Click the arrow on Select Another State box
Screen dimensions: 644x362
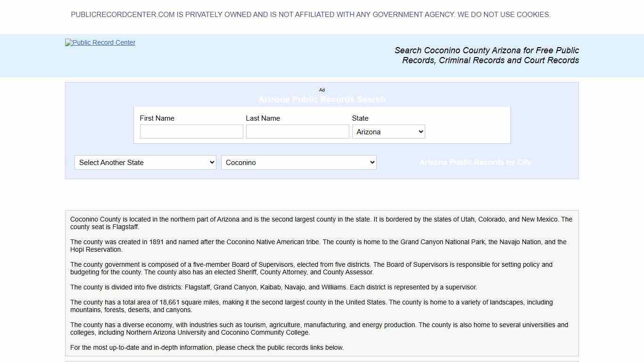(x=212, y=162)
